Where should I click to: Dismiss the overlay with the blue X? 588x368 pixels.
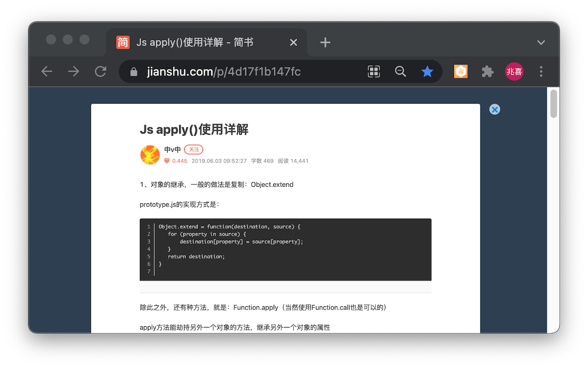pos(495,109)
